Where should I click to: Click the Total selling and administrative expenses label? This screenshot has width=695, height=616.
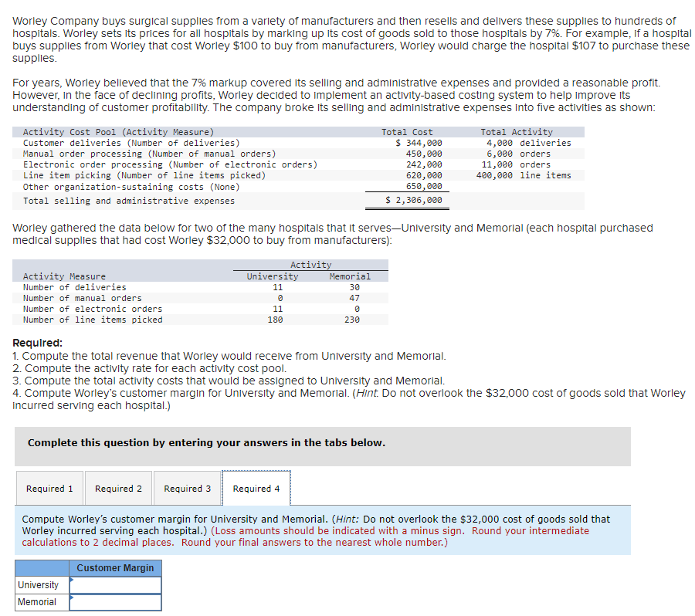pos(129,201)
